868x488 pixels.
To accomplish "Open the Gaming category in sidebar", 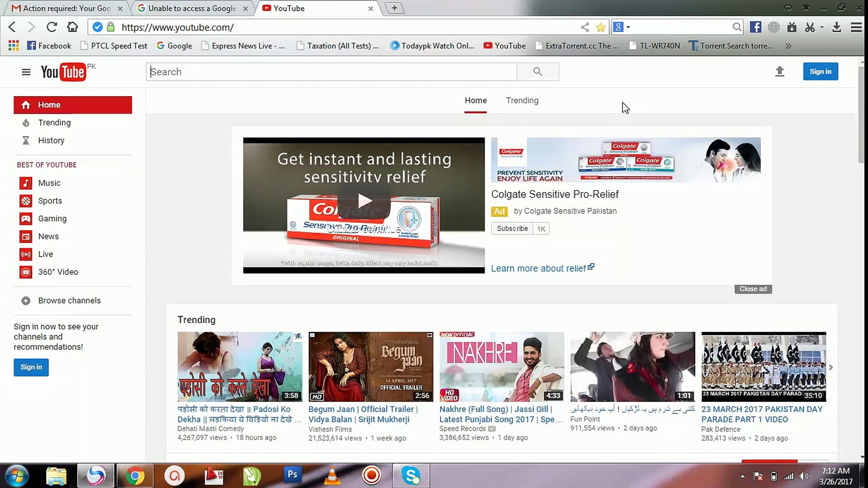I will click(x=52, y=219).
